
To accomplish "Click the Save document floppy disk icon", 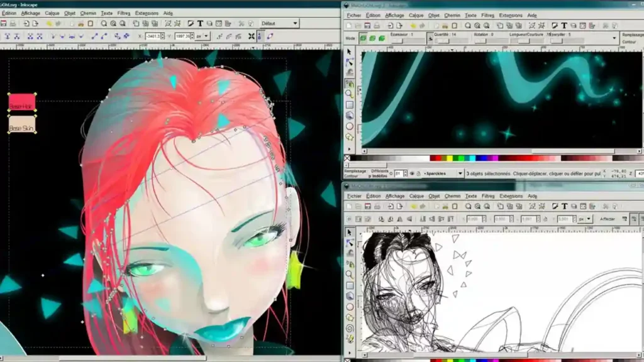I will pos(5,23).
